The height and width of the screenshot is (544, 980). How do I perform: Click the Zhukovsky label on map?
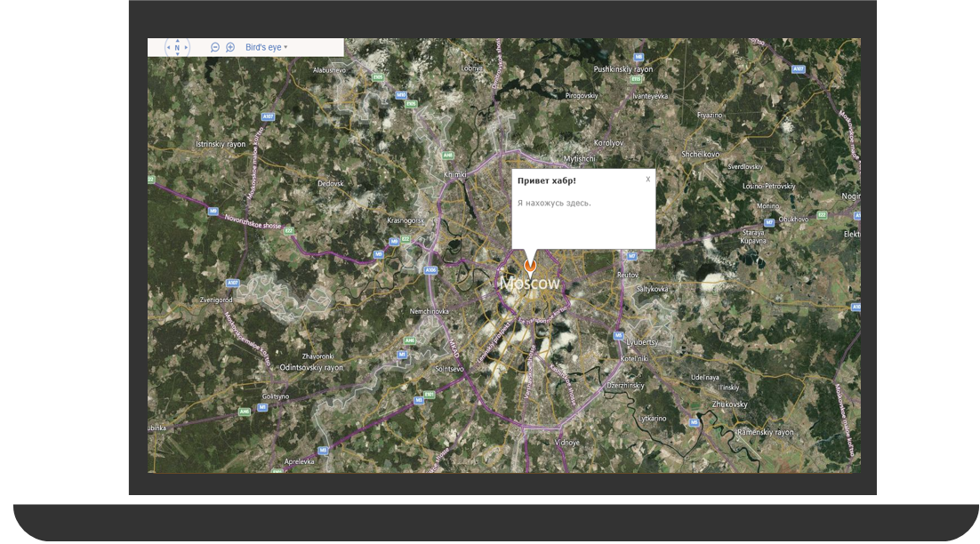click(729, 404)
